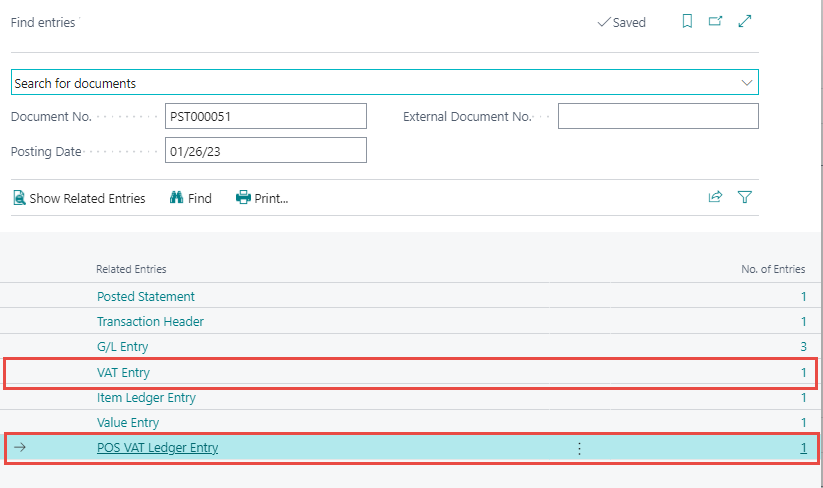This screenshot has height=488, width=823.
Task: Open the Transaction Header entry link
Action: click(151, 322)
